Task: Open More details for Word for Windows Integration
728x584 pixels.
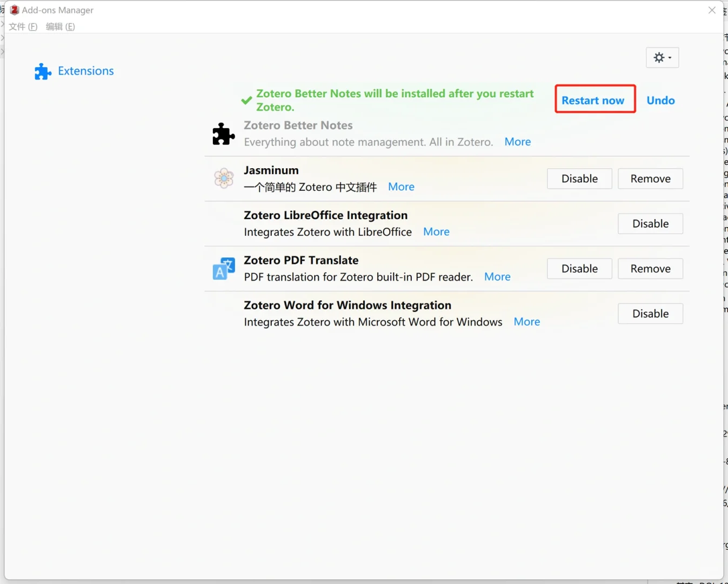Action: 527,322
